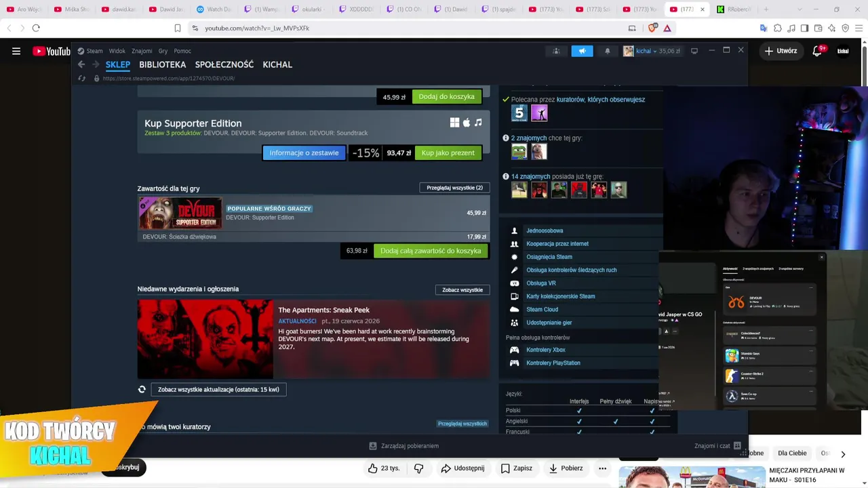The height and width of the screenshot is (488, 868).
Task: Open the YouTube hamburger guide menu
Action: pos(16,51)
